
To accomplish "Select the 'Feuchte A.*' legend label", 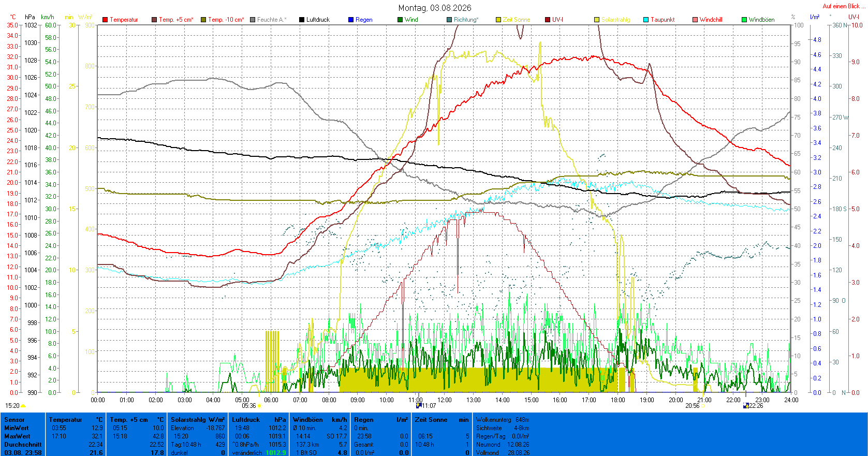I will click(x=272, y=20).
